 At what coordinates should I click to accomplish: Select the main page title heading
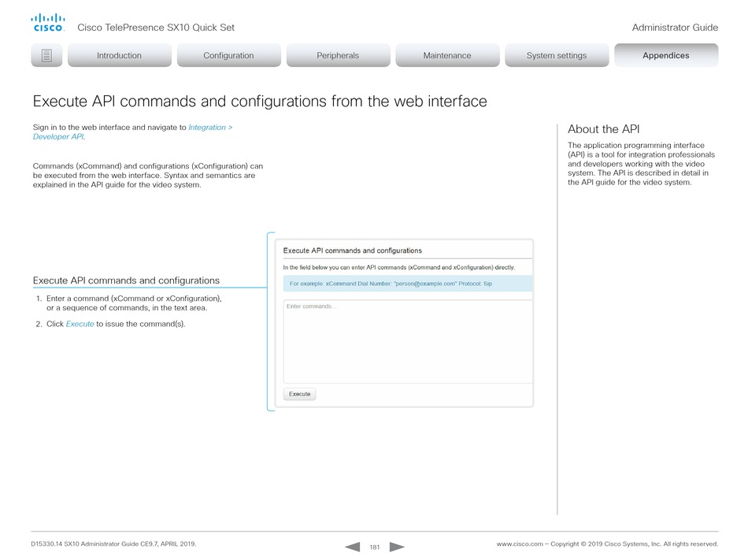(x=260, y=101)
